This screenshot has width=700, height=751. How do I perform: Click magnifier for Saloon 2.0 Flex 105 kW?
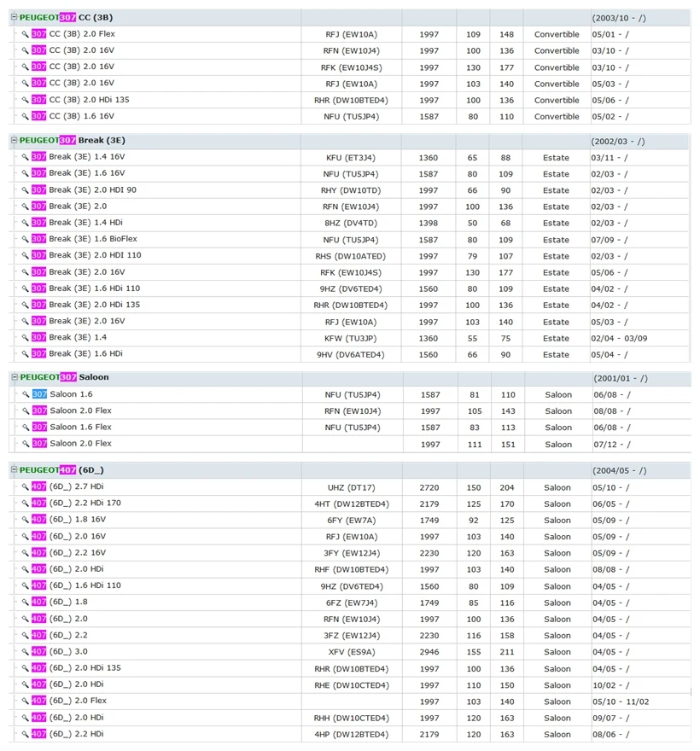point(26,411)
